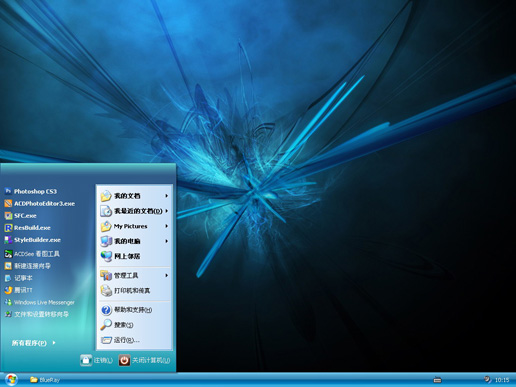The width and height of the screenshot is (516, 387).
Task: Click the 记事本 notepad icon
Action: coord(8,278)
